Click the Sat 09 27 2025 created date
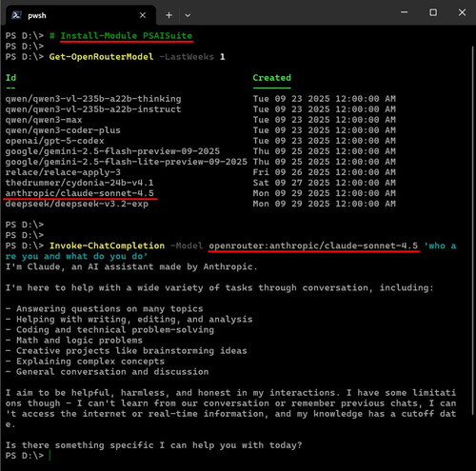476x471 pixels. pos(324,183)
